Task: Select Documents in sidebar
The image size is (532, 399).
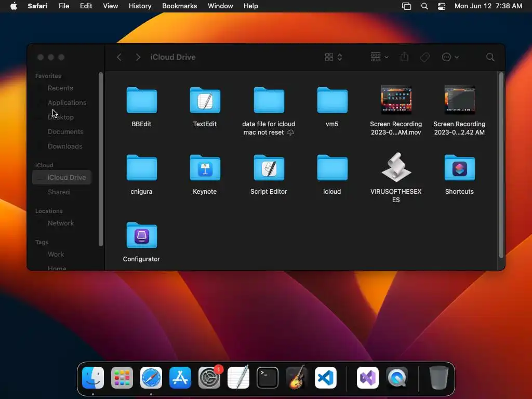Action: coord(65,131)
